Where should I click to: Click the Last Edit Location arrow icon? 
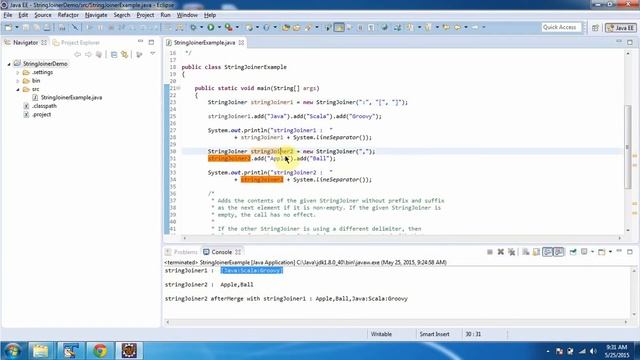446,27
